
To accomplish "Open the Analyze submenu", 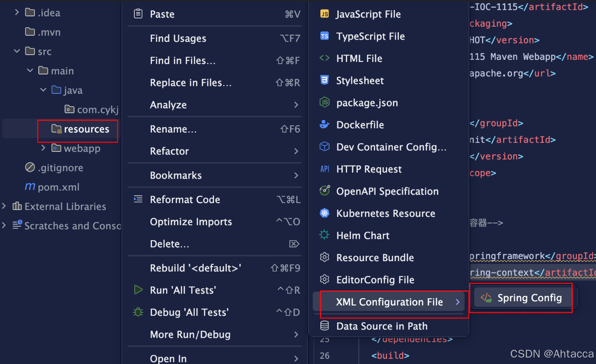I will coord(214,105).
